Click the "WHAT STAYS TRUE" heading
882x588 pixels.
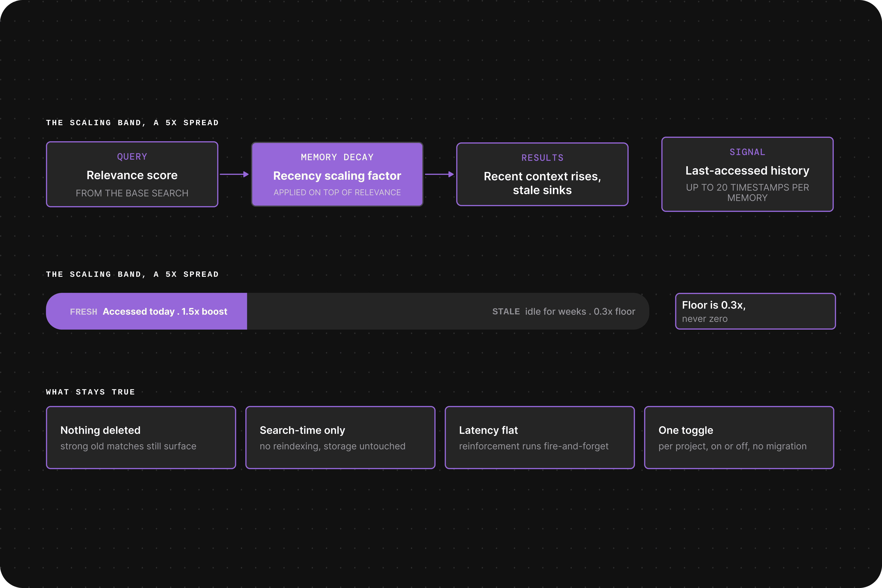click(x=90, y=392)
